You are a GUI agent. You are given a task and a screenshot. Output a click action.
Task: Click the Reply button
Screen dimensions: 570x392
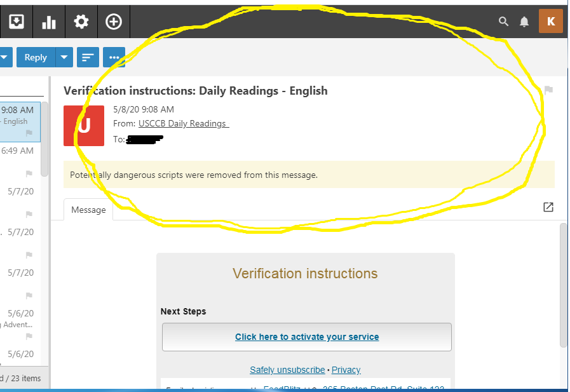36,57
